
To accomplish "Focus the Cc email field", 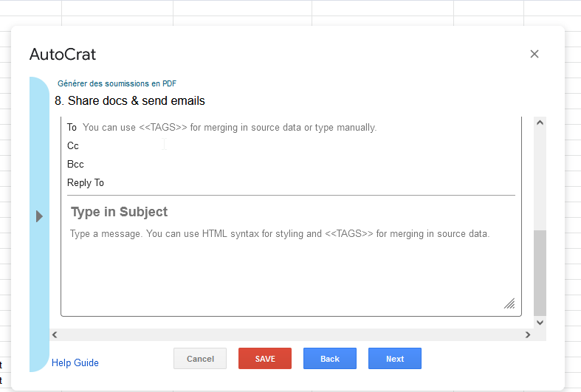I will (x=295, y=146).
